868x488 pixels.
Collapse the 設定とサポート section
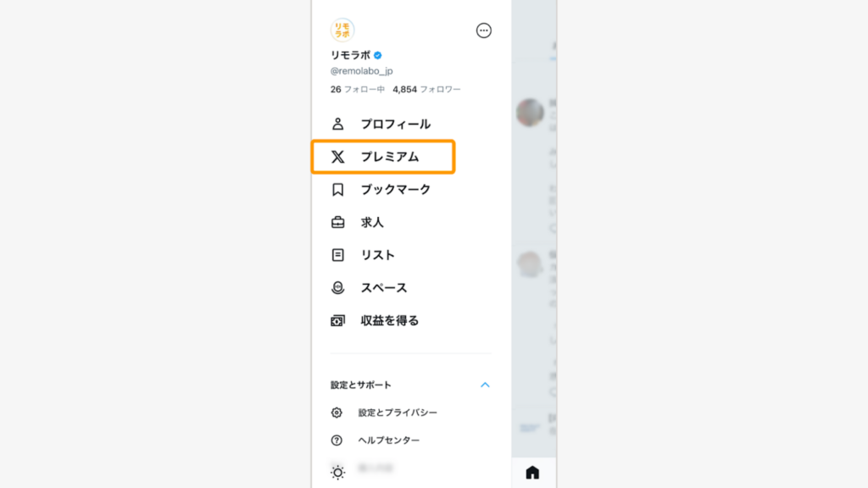coord(484,384)
